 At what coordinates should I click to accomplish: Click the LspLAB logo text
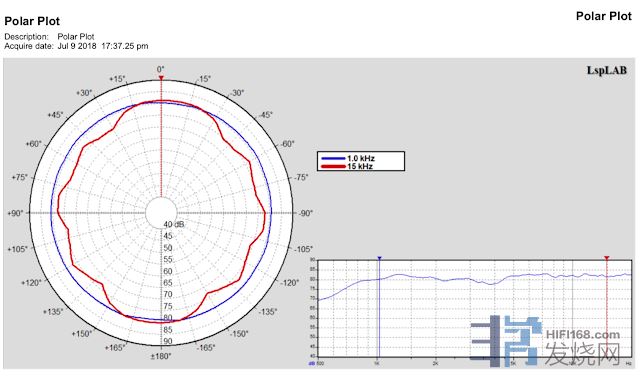coord(607,70)
